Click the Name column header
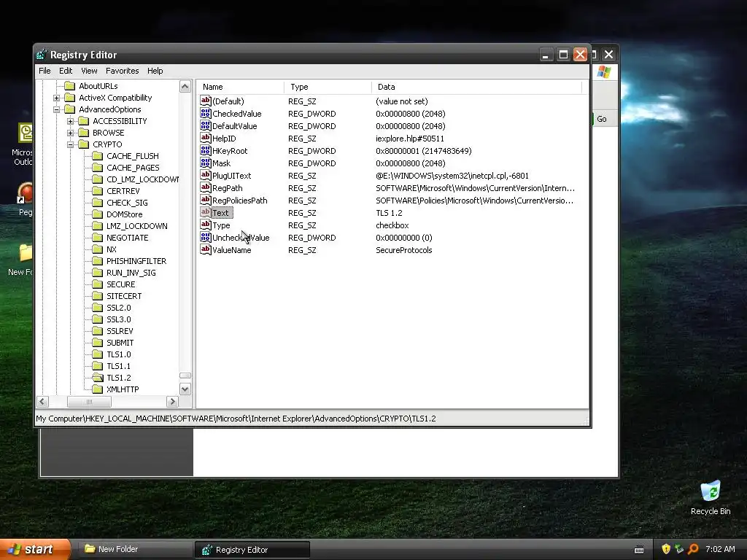Image resolution: width=747 pixels, height=560 pixels. click(240, 87)
